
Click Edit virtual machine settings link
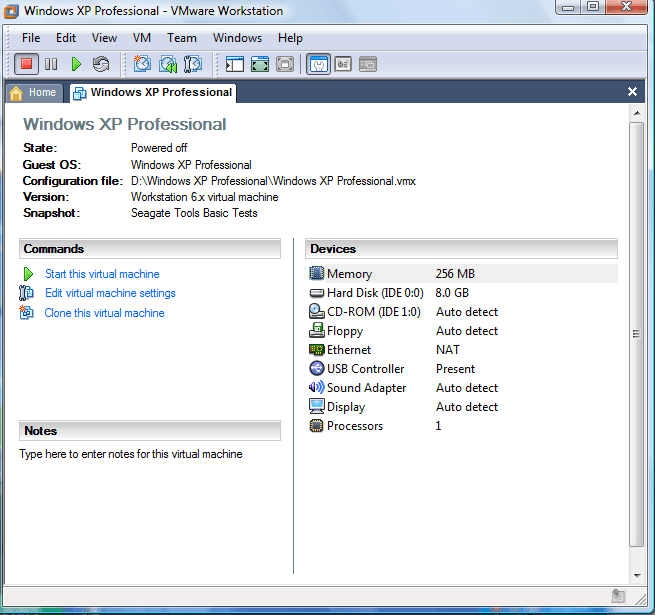(110, 293)
